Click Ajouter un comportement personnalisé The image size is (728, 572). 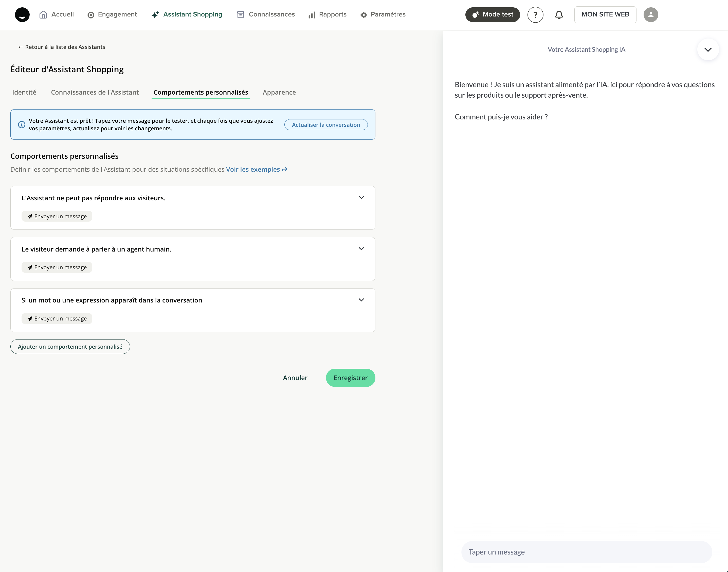pyautogui.click(x=70, y=347)
